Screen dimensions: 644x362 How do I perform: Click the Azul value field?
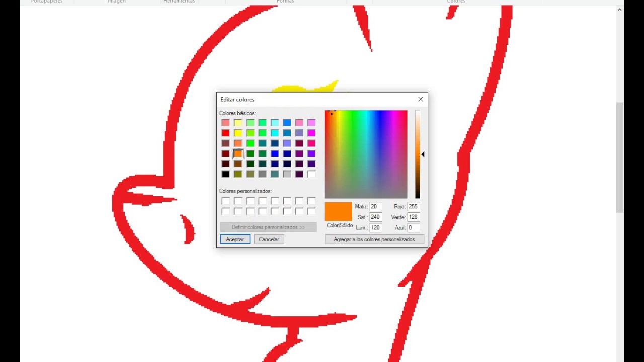pyautogui.click(x=414, y=228)
